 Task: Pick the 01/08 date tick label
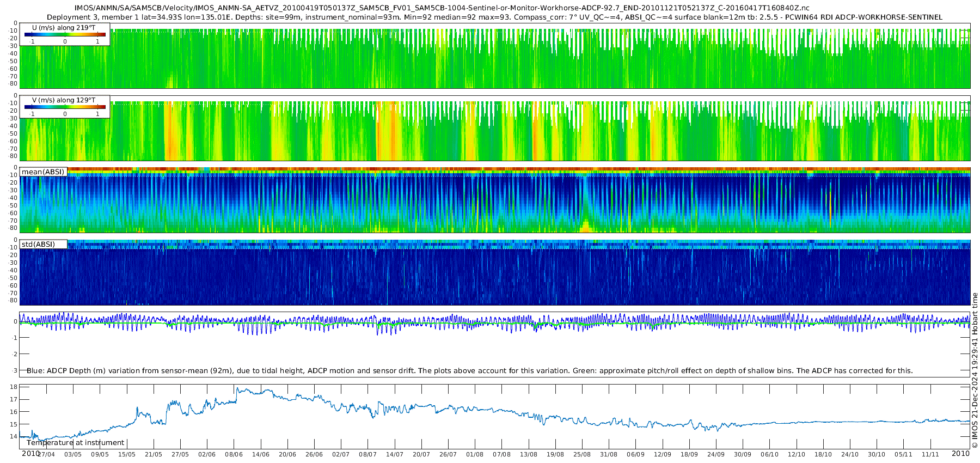(475, 455)
